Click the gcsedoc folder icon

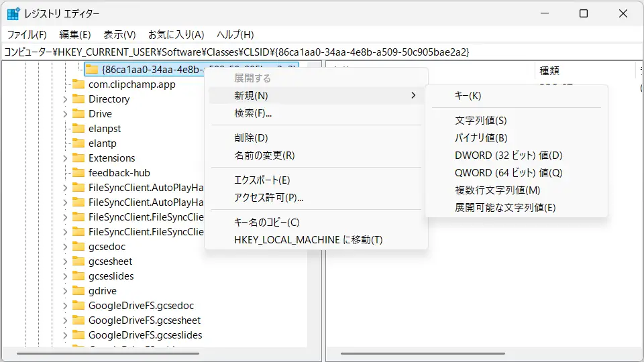(x=78, y=247)
